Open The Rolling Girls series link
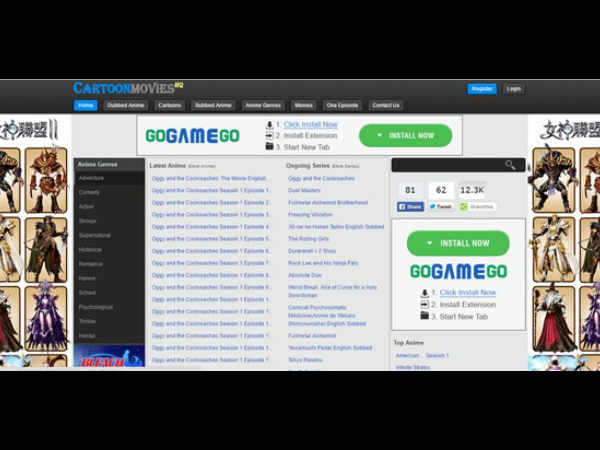The image size is (600, 450). click(308, 239)
